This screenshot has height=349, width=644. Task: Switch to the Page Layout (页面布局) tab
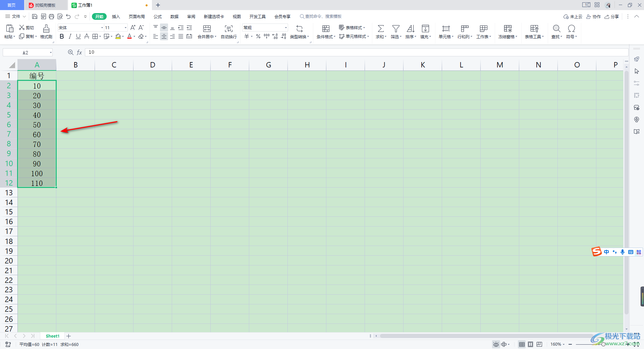[137, 16]
